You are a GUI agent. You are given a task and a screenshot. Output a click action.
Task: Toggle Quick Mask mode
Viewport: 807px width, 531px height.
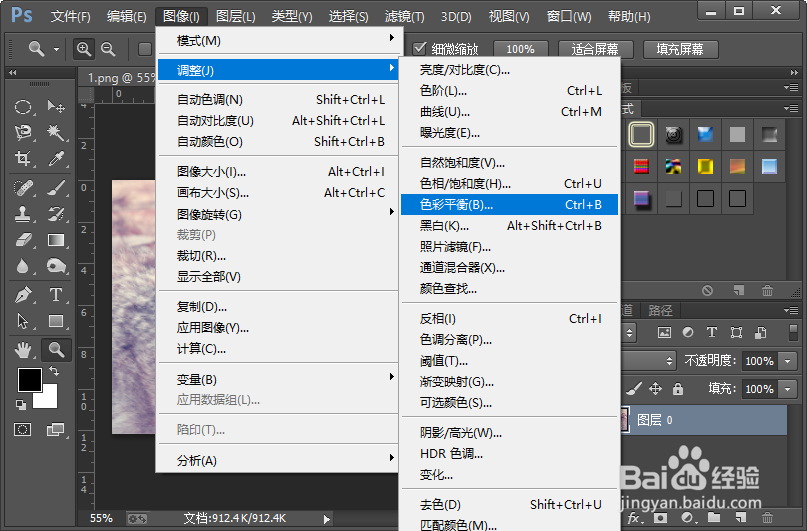[x=23, y=429]
